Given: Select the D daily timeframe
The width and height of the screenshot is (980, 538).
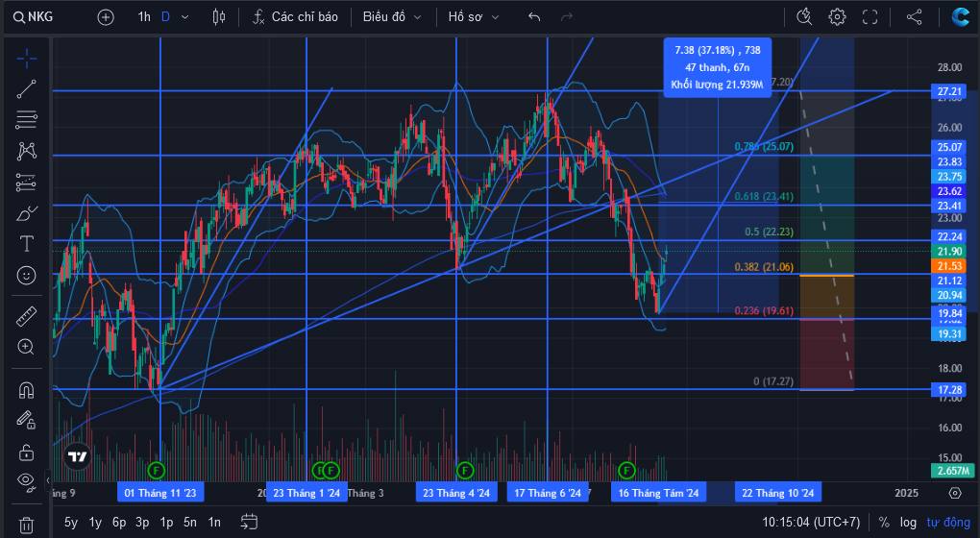Looking at the screenshot, I should (x=165, y=17).
